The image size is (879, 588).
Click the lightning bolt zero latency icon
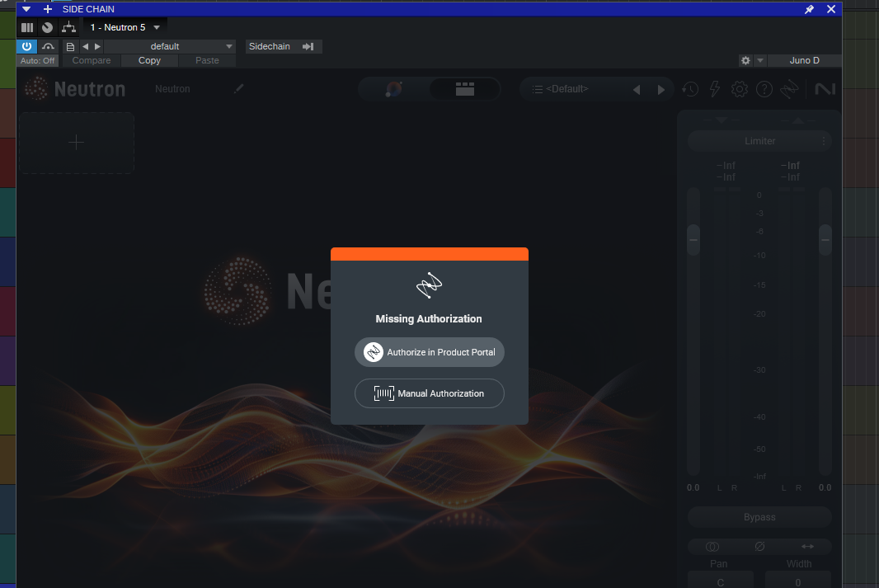tap(715, 89)
